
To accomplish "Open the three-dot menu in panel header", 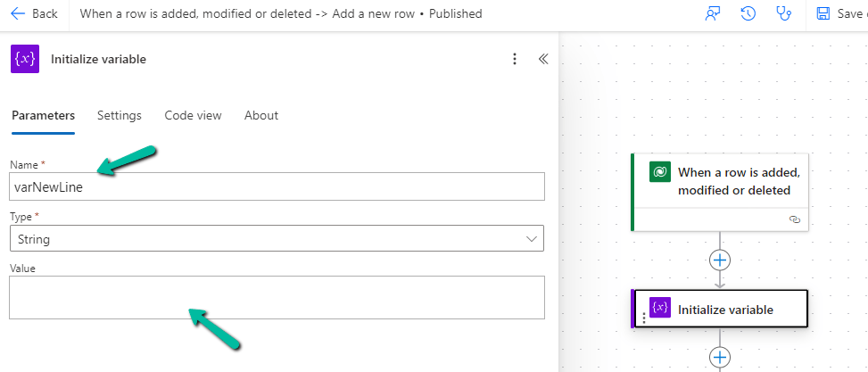I will coord(515,59).
